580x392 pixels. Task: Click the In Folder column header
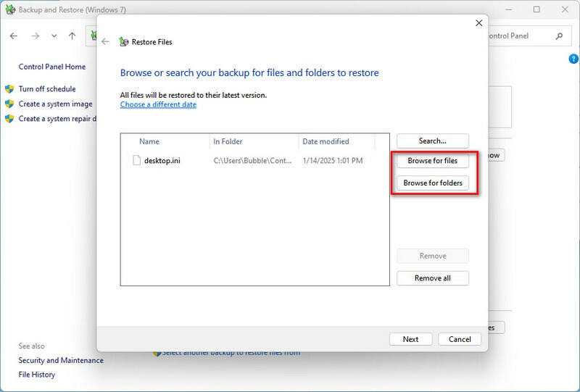pos(228,141)
